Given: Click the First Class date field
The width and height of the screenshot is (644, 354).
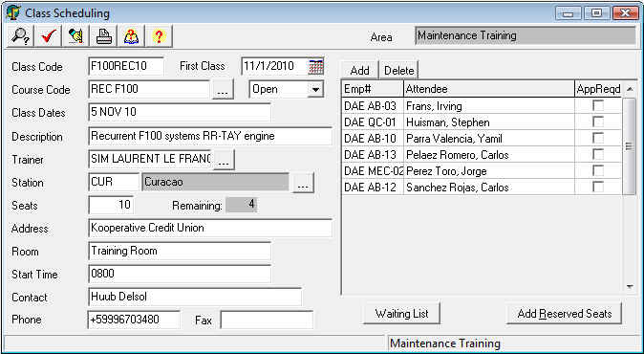Looking at the screenshot, I should tap(274, 66).
